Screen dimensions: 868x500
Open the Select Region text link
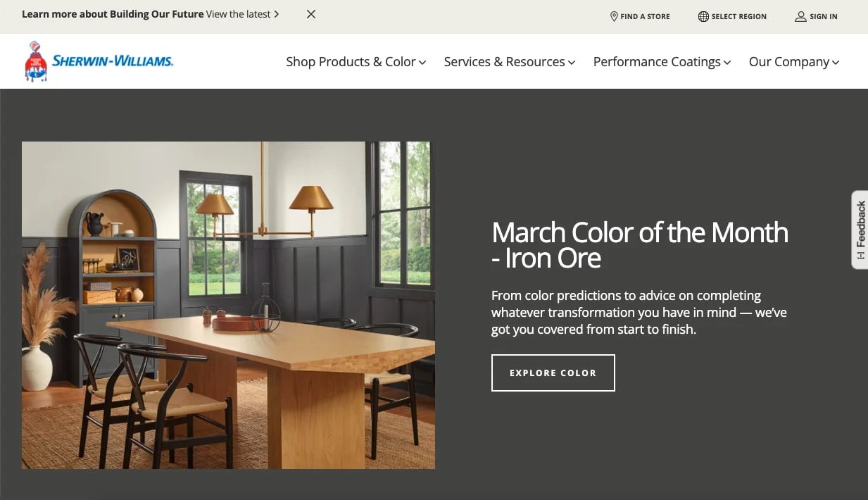(739, 16)
